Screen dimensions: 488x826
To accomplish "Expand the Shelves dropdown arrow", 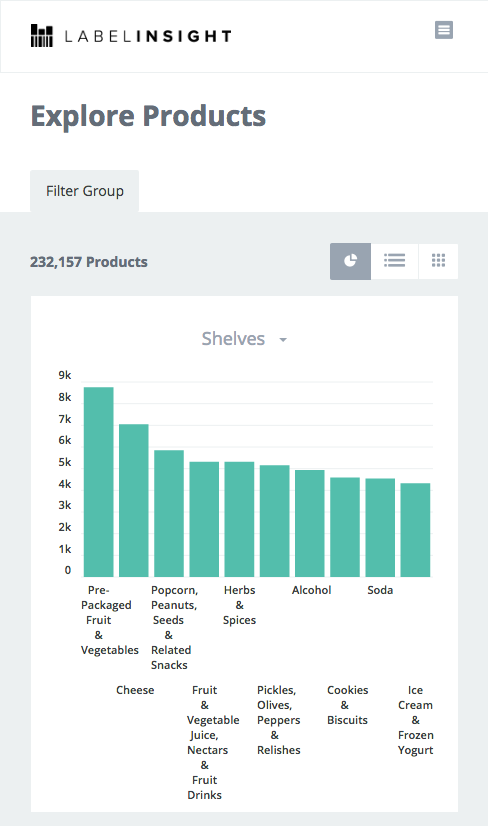I will (x=283, y=340).
